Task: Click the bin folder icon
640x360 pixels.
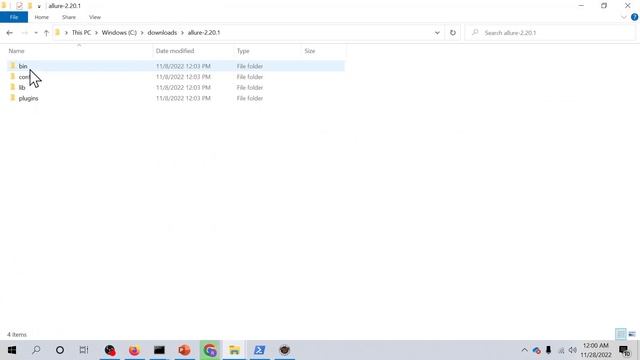Action: point(13,66)
